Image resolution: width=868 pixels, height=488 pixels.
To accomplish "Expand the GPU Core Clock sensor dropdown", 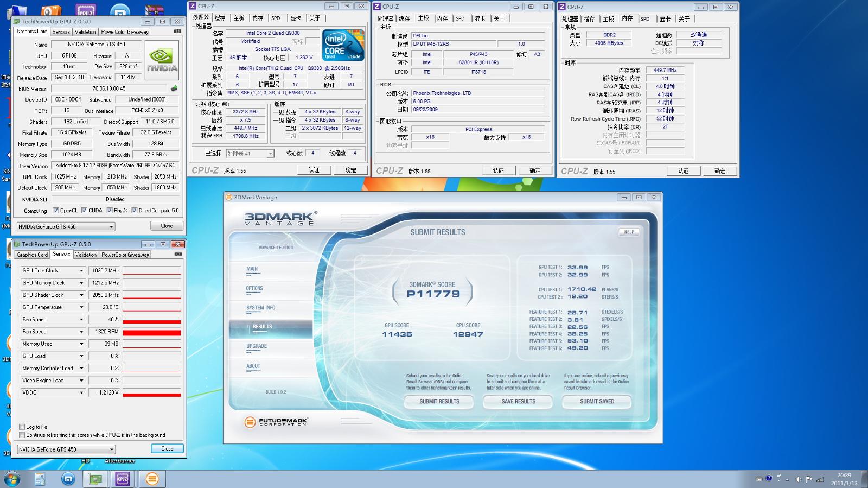I will tap(81, 270).
